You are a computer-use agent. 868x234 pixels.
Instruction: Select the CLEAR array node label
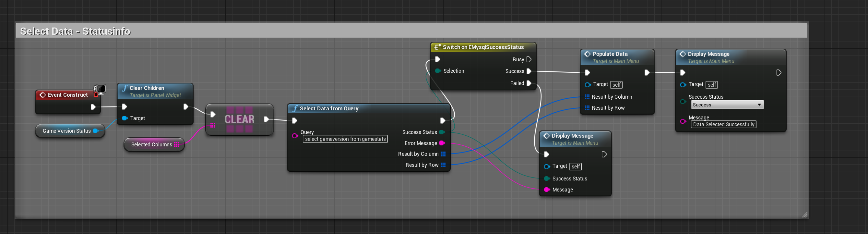click(x=240, y=119)
